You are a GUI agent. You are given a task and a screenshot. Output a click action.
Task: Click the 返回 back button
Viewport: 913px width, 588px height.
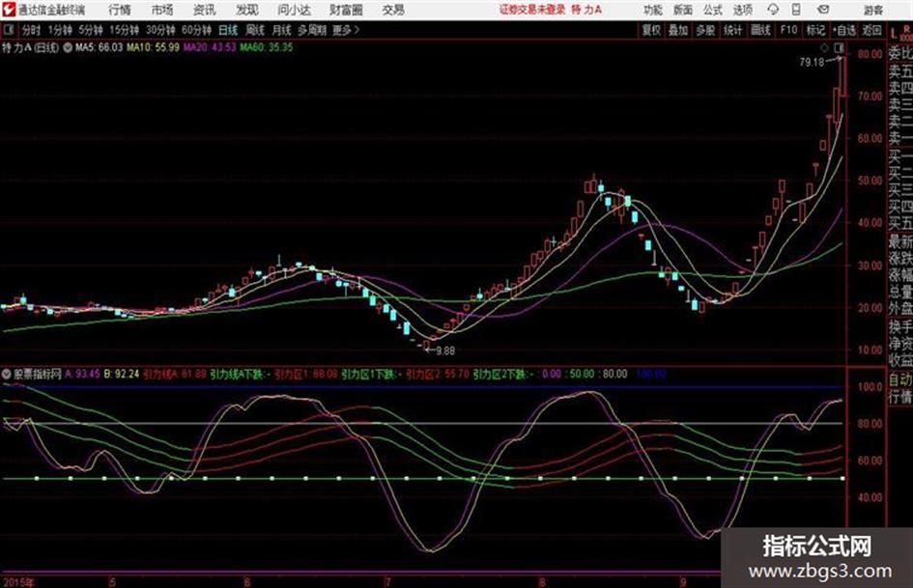point(871,30)
